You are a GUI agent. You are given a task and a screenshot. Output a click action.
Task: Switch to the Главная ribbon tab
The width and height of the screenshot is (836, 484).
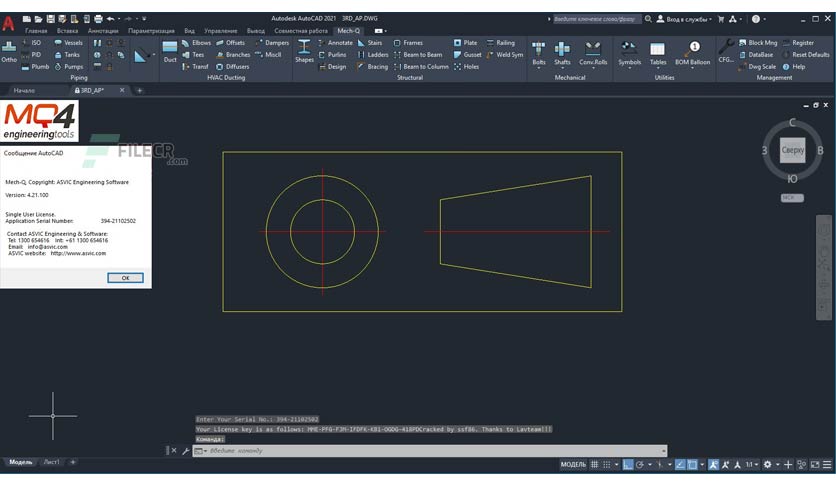(36, 31)
